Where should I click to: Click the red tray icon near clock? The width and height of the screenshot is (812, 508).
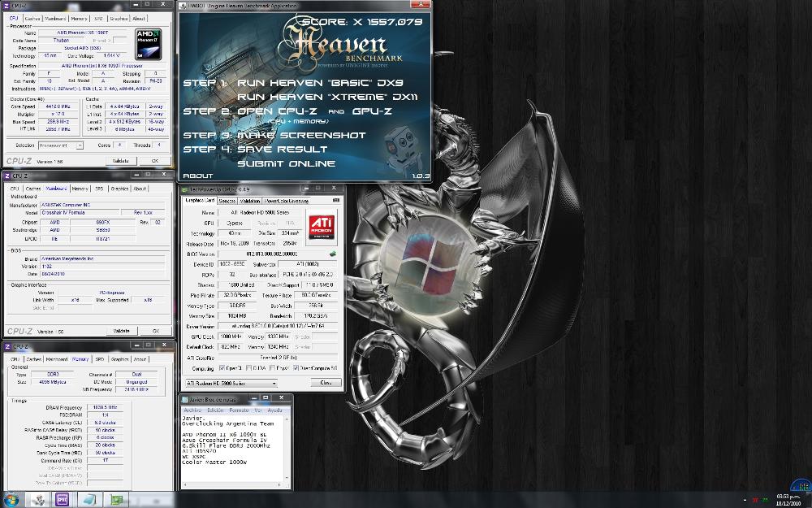point(755,500)
